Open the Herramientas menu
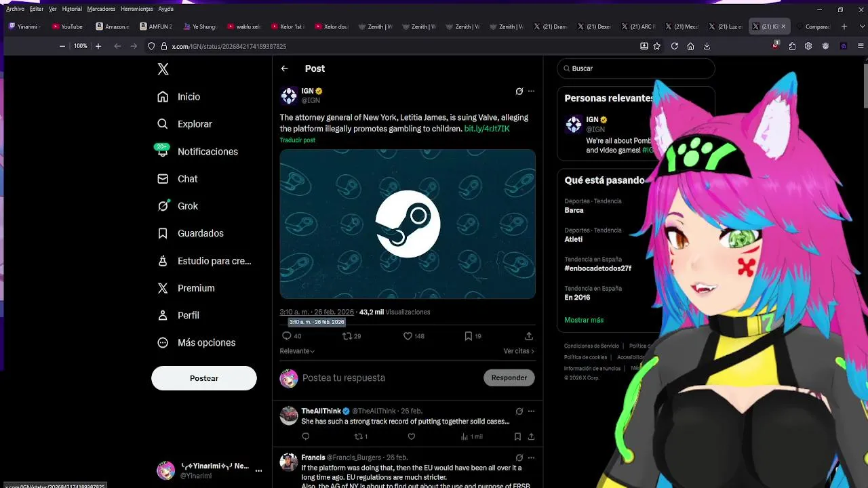Screen dimensions: 868x488 coord(136,9)
